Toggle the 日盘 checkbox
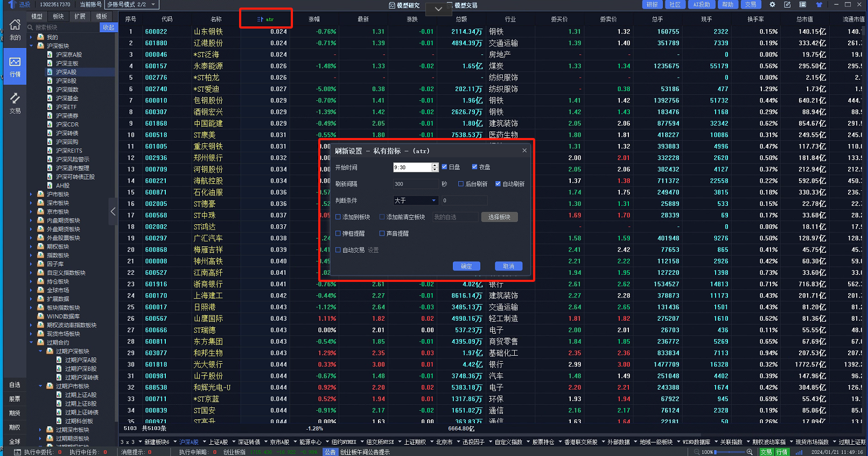The height and width of the screenshot is (456, 868). tap(444, 167)
